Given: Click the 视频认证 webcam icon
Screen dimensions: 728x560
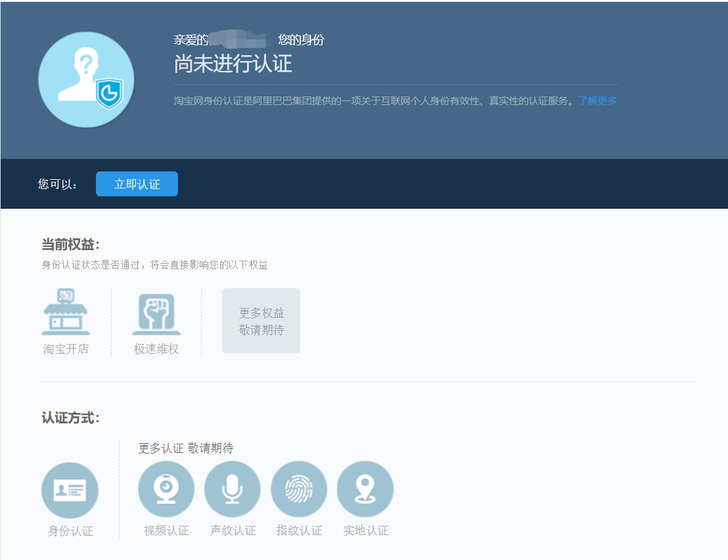Looking at the screenshot, I should pyautogui.click(x=166, y=488).
